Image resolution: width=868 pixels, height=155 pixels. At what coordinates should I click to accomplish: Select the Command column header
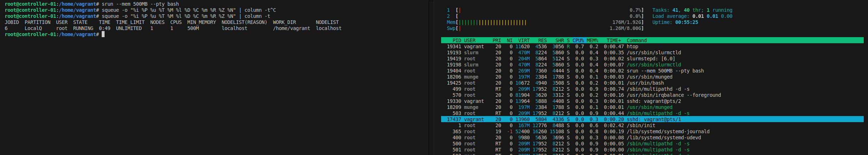pos(636,40)
